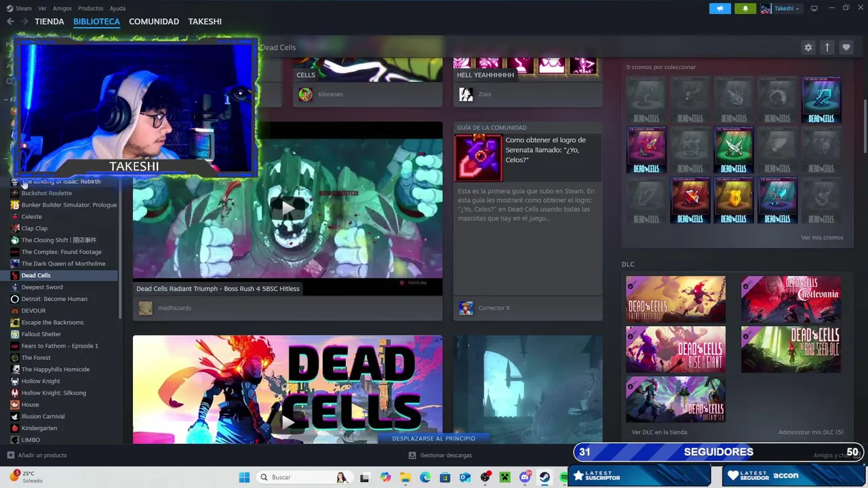Select Bunker Builder Simulator: Prologue in the library

64,205
